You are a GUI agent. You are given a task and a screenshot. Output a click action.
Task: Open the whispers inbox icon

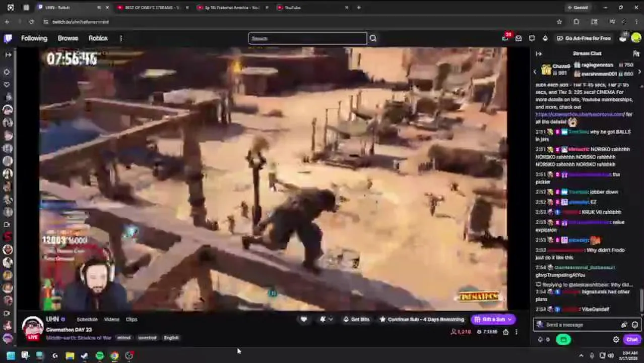point(519,38)
